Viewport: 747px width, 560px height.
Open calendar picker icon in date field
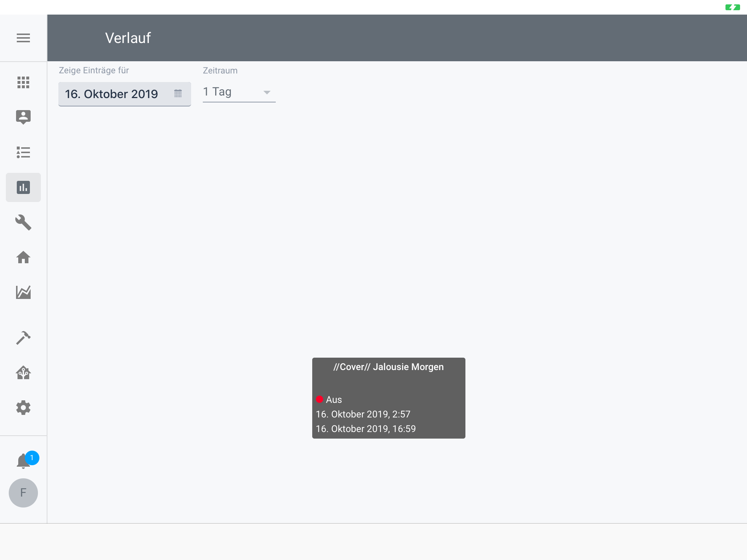click(178, 94)
